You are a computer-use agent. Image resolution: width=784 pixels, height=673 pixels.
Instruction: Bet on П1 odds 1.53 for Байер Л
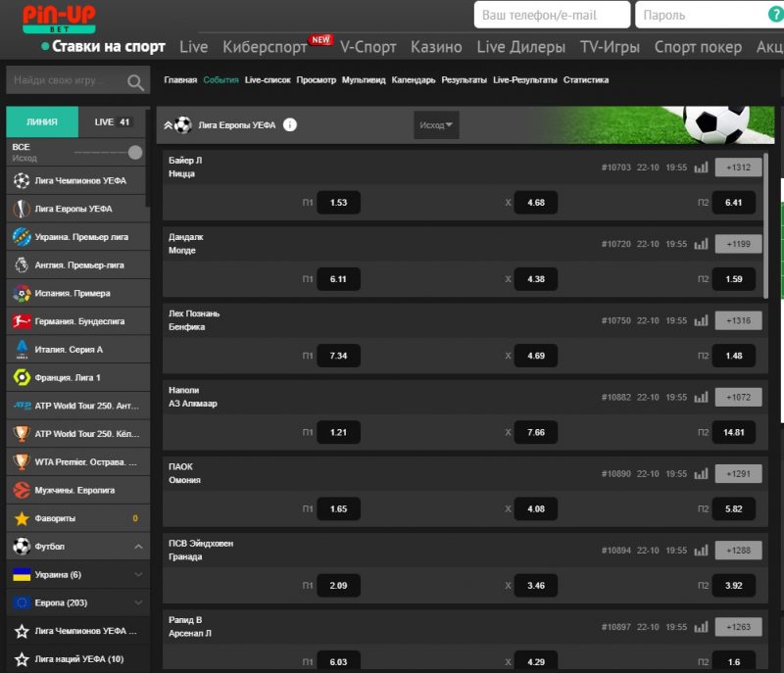(338, 203)
